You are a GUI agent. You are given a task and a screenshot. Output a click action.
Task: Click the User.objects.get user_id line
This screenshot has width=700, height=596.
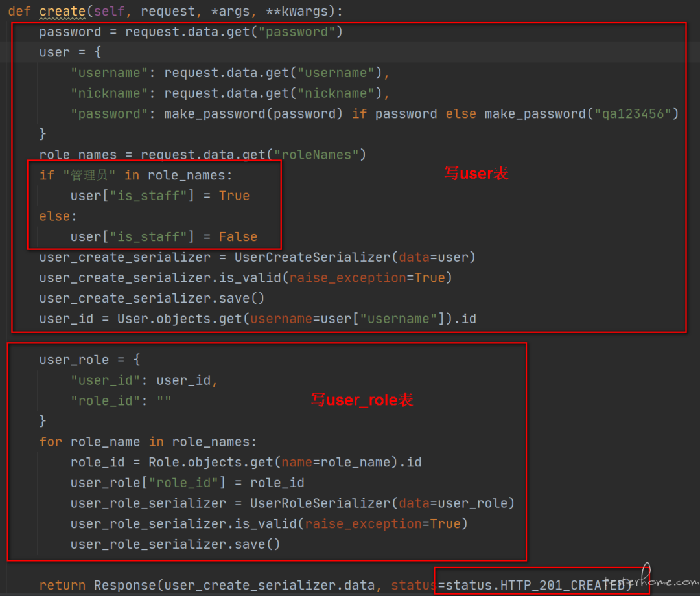[x=257, y=319]
